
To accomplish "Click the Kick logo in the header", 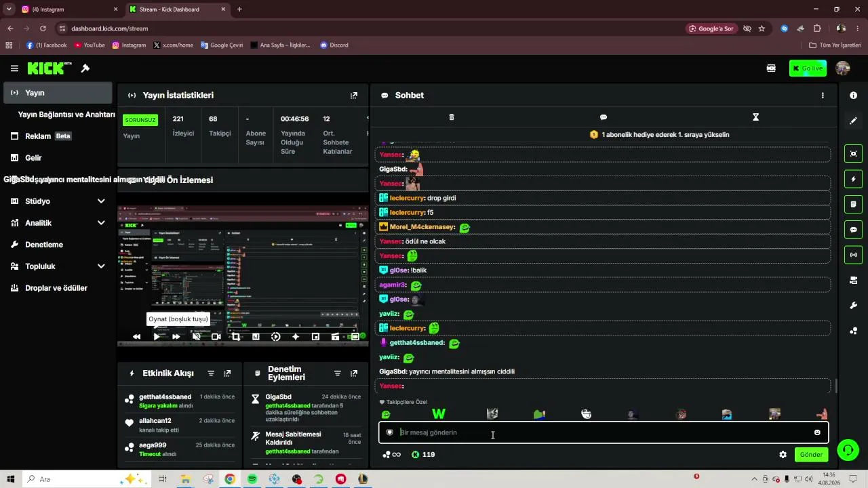I will tap(49, 68).
